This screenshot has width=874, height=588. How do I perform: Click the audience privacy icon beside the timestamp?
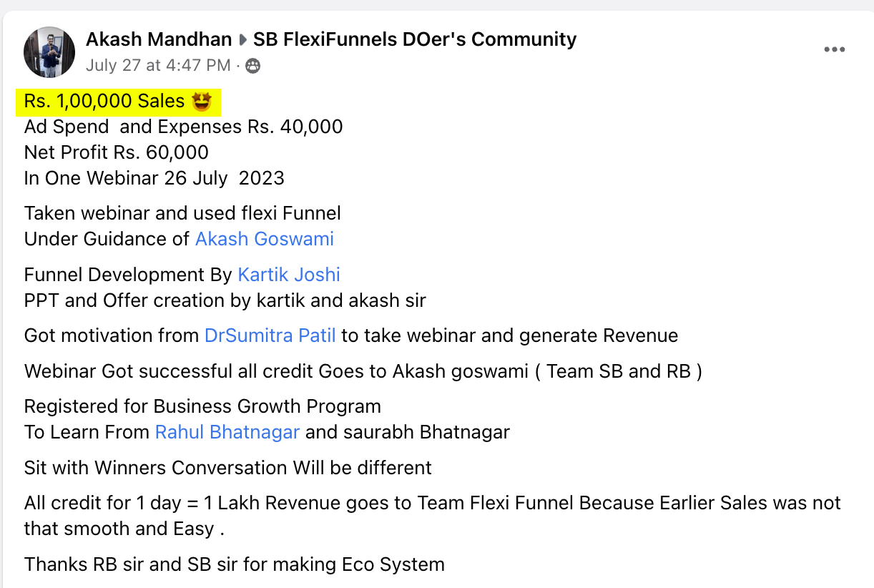[254, 66]
